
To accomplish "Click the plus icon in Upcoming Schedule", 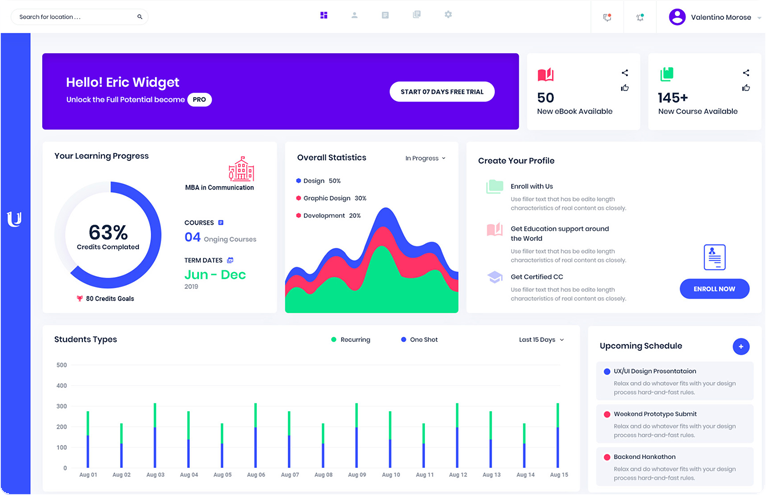I will (741, 346).
